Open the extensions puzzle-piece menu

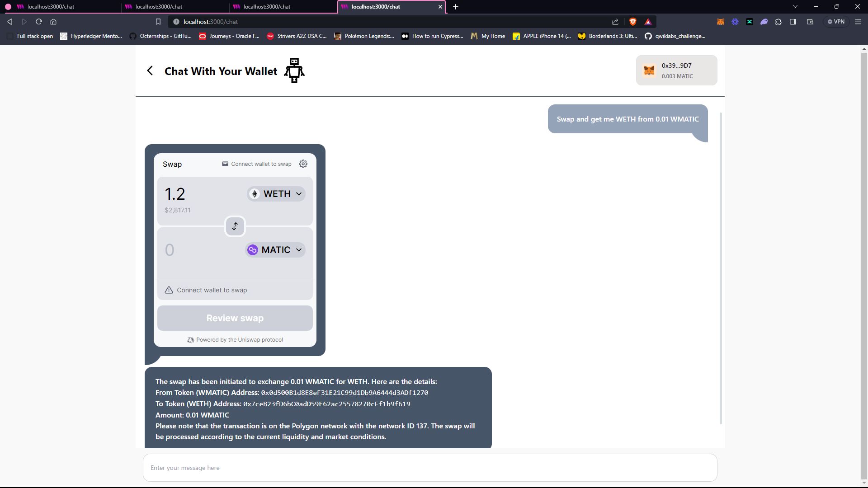tap(778, 22)
